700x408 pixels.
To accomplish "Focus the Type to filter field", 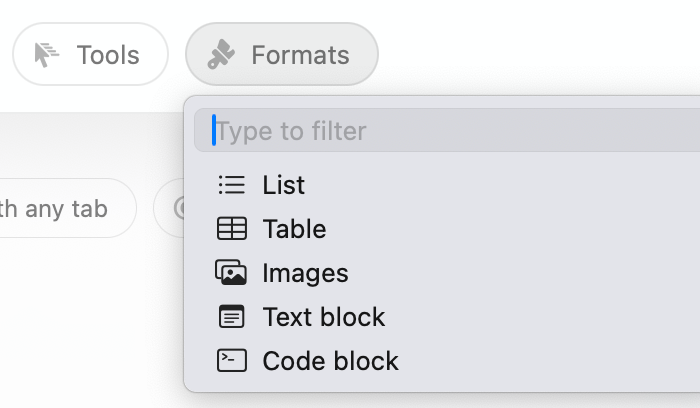I will click(447, 130).
